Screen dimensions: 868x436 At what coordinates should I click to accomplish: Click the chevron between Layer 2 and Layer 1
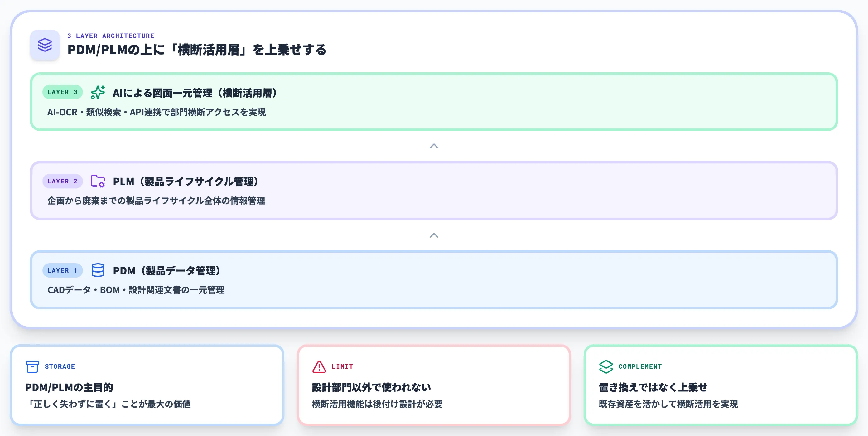pyautogui.click(x=434, y=235)
